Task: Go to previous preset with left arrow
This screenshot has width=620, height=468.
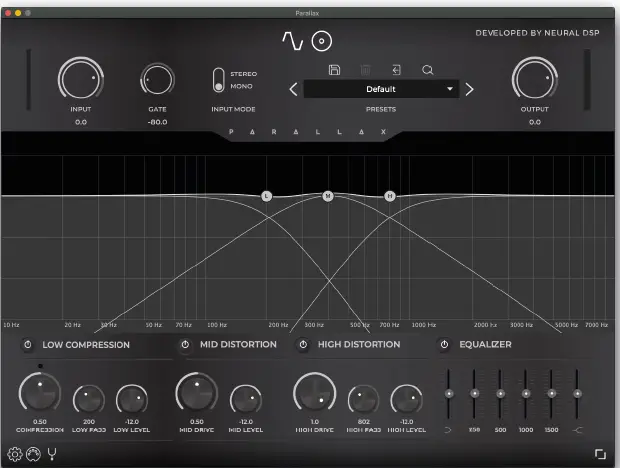Action: click(x=293, y=89)
